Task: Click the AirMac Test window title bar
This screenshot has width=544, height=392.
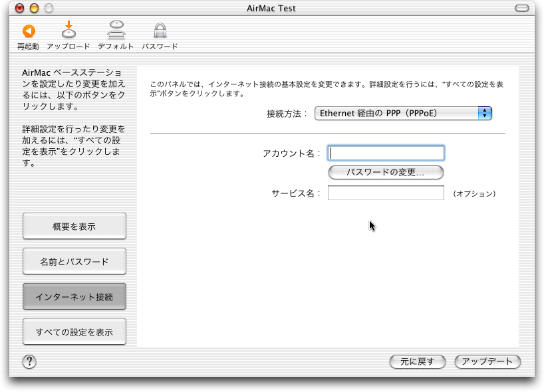Action: [x=271, y=9]
